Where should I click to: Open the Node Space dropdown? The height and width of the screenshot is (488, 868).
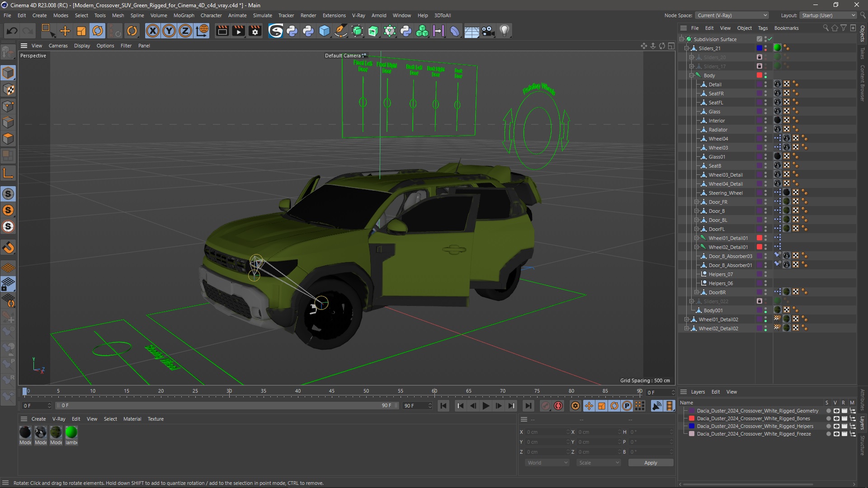[731, 15]
